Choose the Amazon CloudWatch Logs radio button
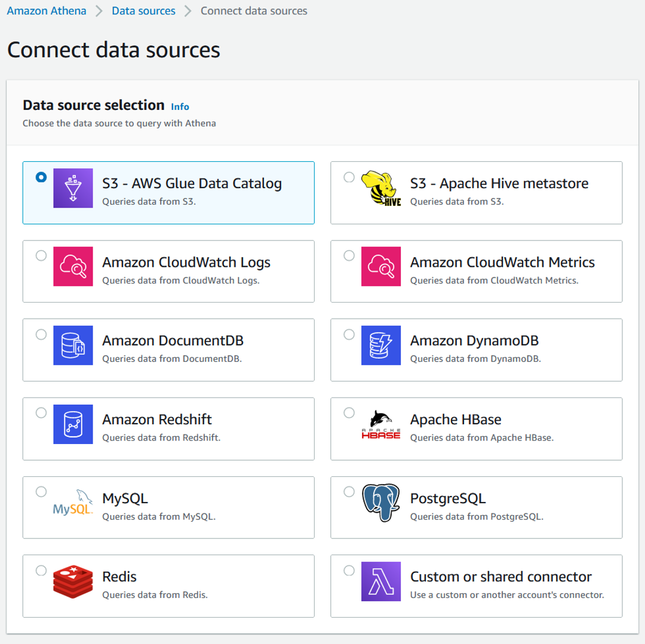 coord(41,255)
